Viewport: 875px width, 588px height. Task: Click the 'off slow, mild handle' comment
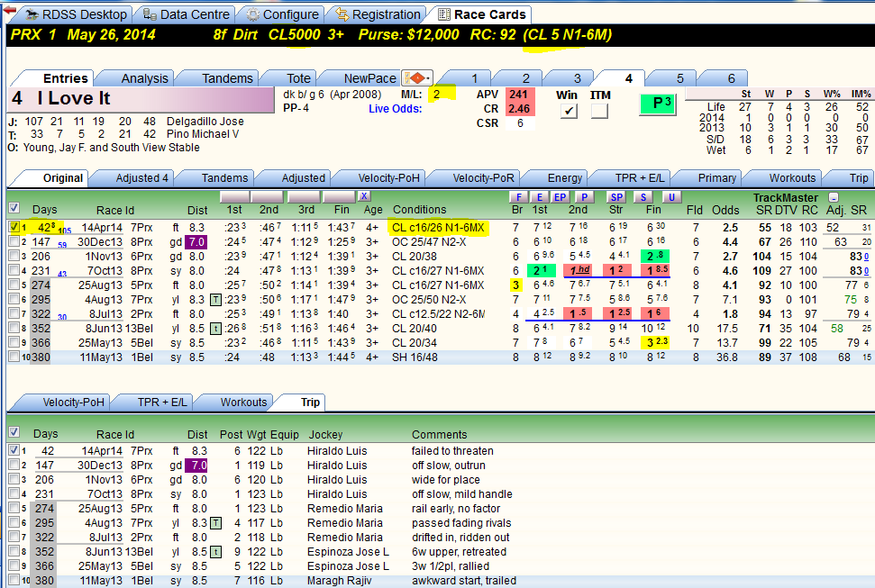click(462, 494)
